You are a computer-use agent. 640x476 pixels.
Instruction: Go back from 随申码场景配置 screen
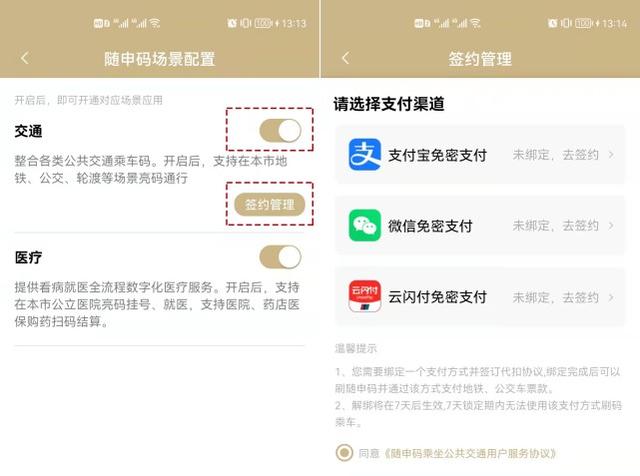[25, 58]
